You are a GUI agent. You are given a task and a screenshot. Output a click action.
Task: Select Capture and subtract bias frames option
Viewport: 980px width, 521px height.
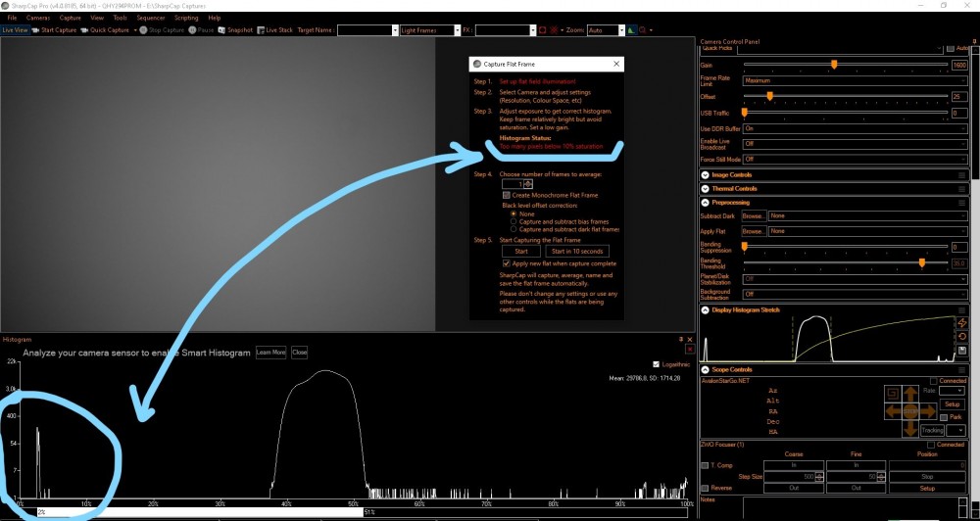pos(514,221)
